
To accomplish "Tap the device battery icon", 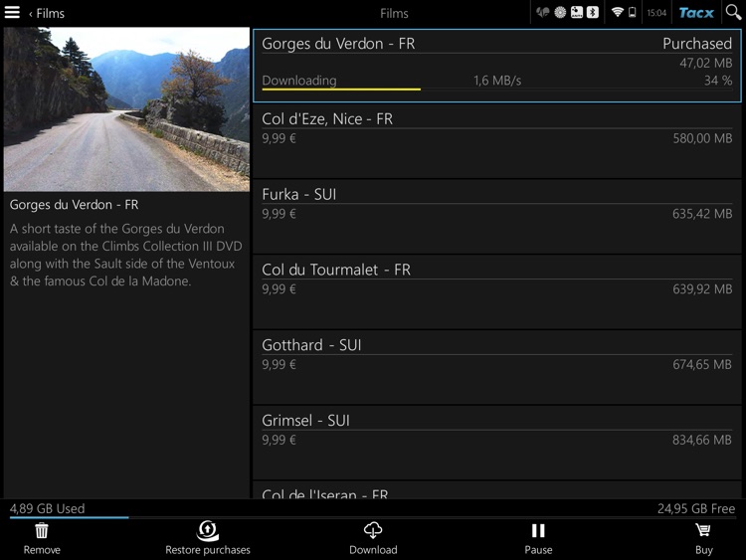I will click(x=633, y=12).
